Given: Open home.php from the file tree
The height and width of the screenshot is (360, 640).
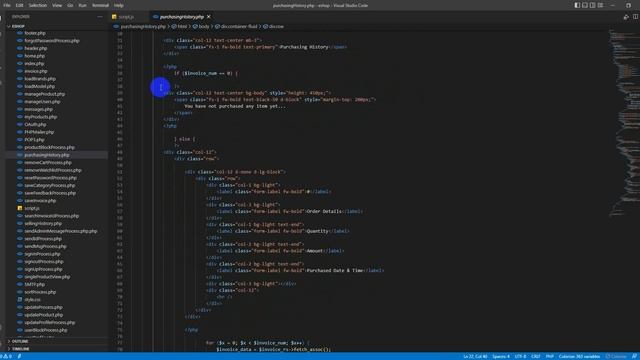Looking at the screenshot, I should (x=34, y=56).
